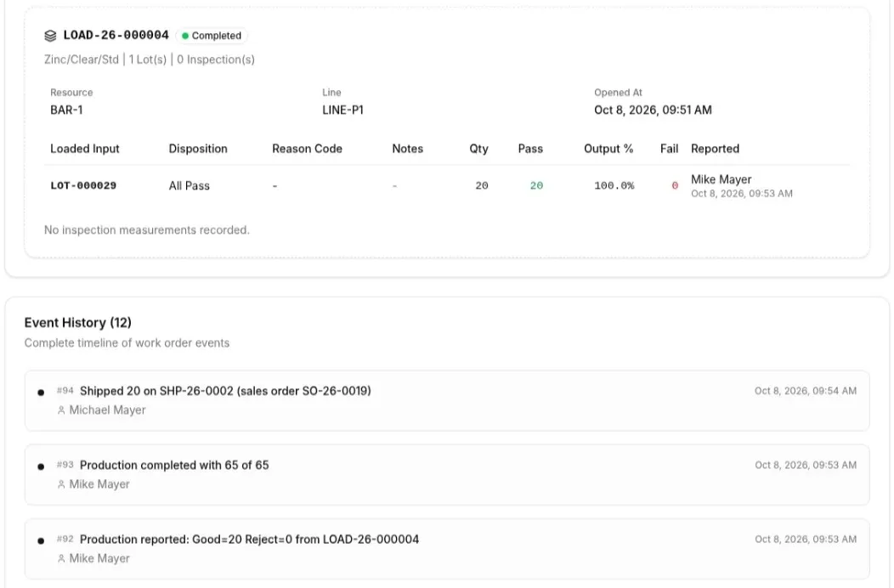Click the 'Fail' column header

pos(670,149)
